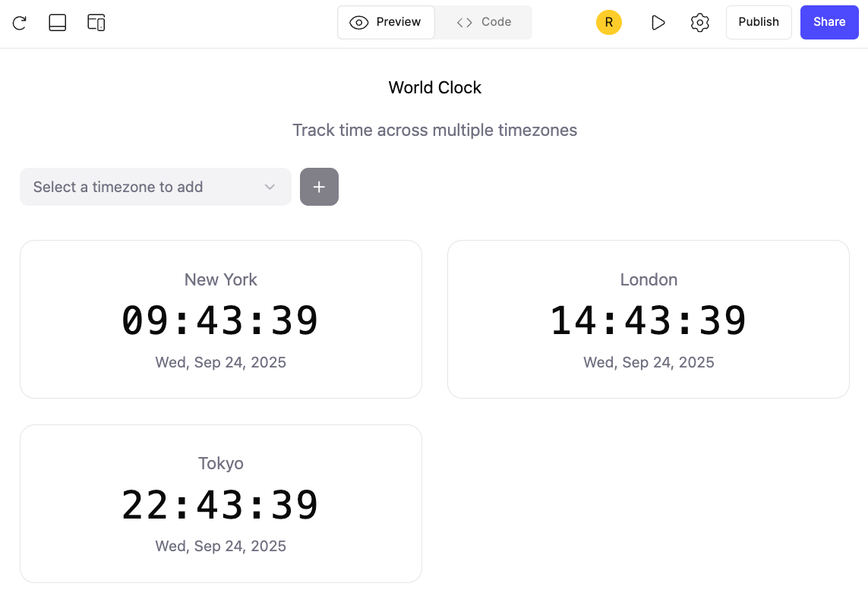Click the date under London clock

[648, 362]
